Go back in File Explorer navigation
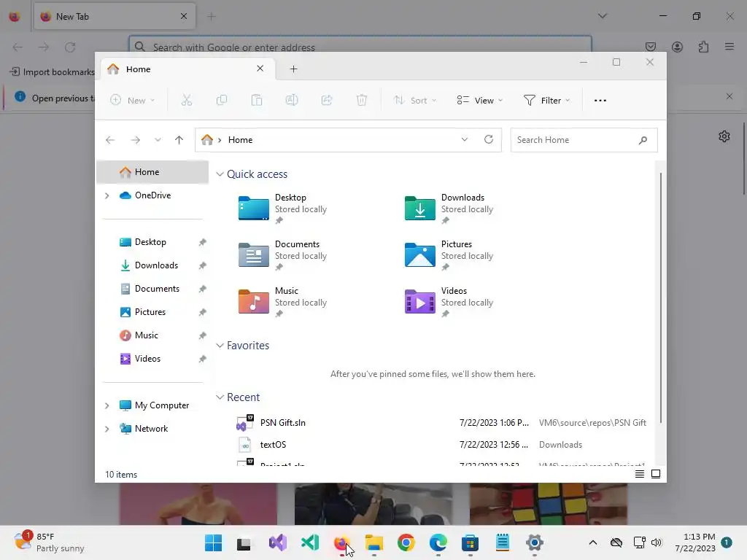747x560 pixels. [x=110, y=140]
